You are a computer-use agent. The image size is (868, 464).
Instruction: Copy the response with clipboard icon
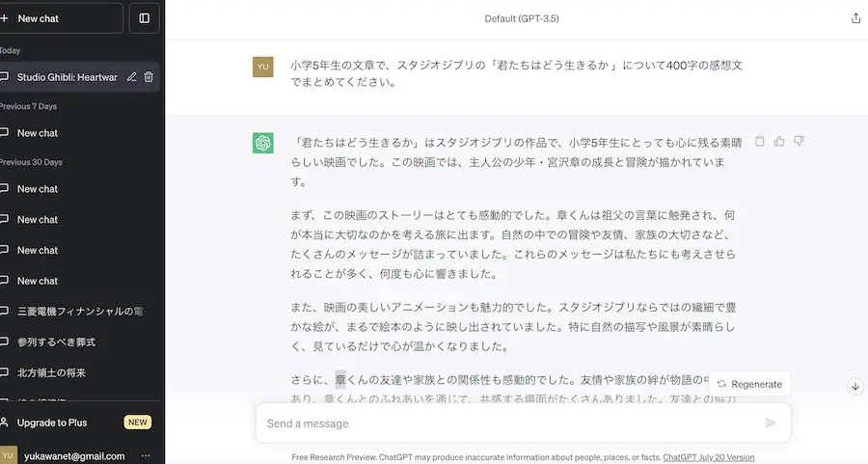tap(760, 141)
